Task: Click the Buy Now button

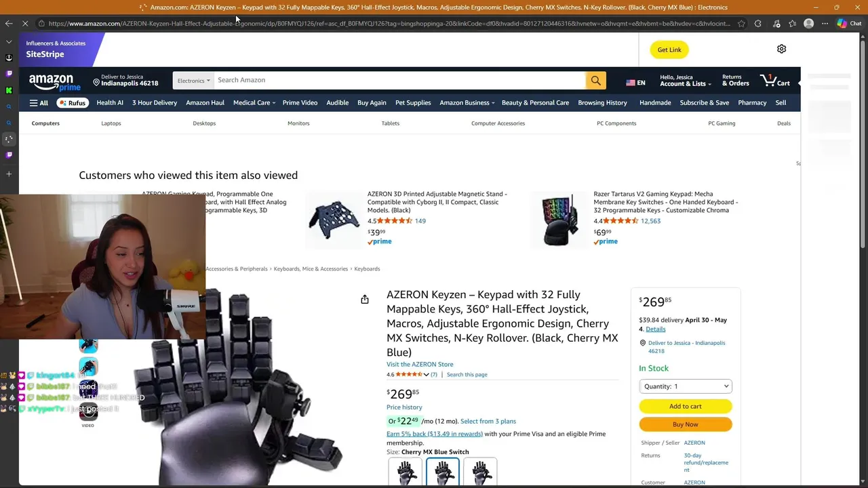Action: (x=686, y=424)
